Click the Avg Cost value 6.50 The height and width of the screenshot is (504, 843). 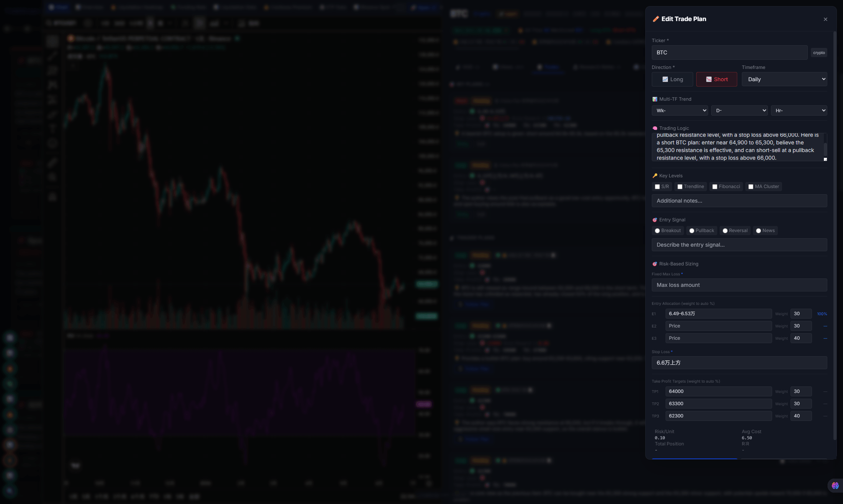point(747,438)
